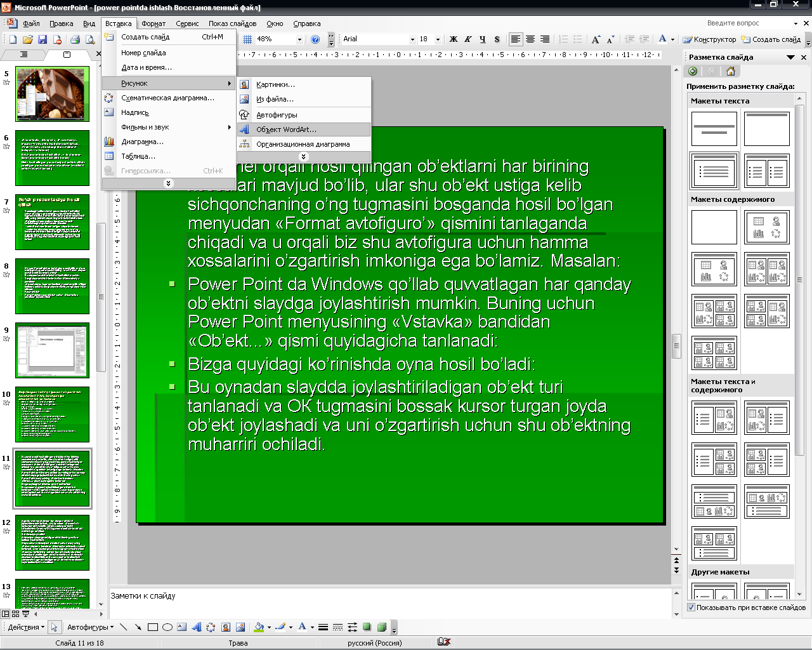
Task: Open Автофигуры dropdown on drawing toolbar
Action: click(x=90, y=627)
